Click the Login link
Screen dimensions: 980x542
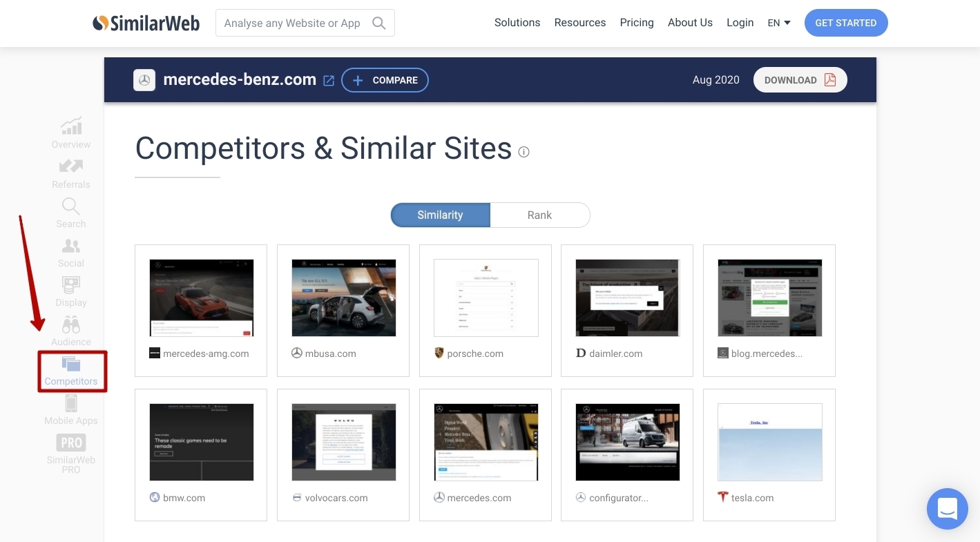click(x=740, y=23)
